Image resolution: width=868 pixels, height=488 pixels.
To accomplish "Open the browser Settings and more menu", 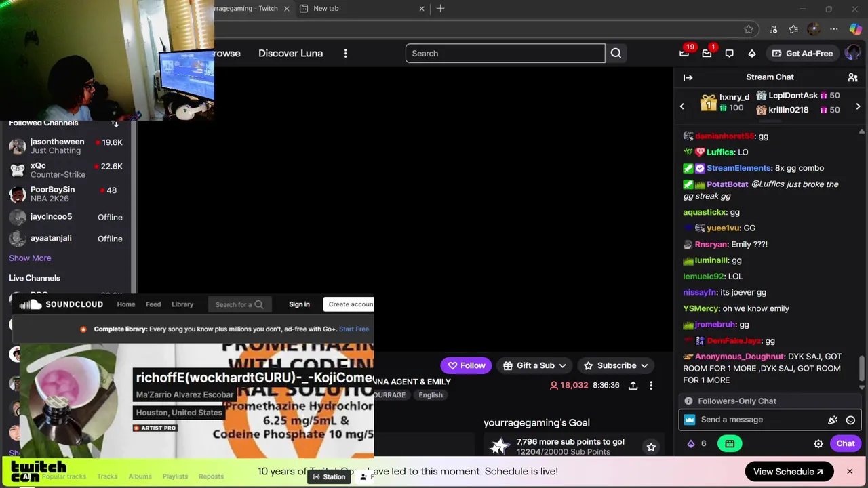I will [x=834, y=29].
